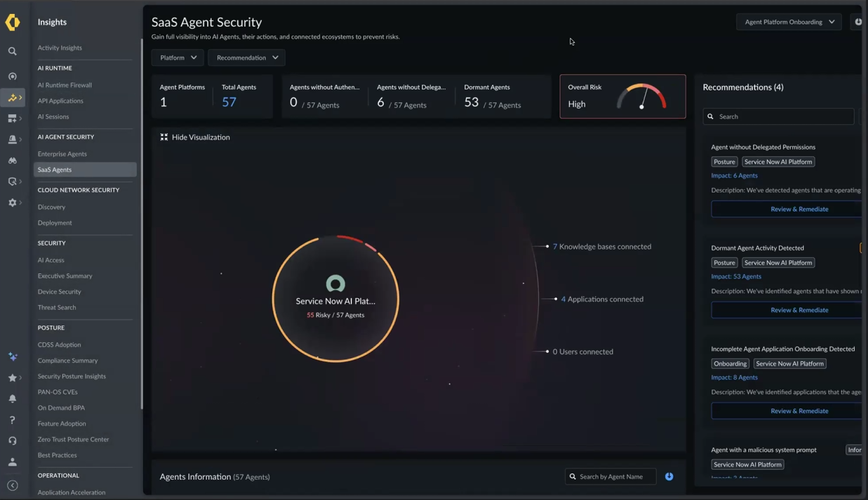Click the binoculars icon in left rail
This screenshot has width=868, height=500.
pos(13,161)
